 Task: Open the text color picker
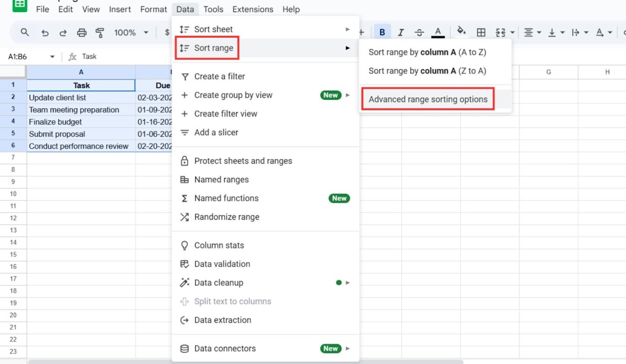438,32
